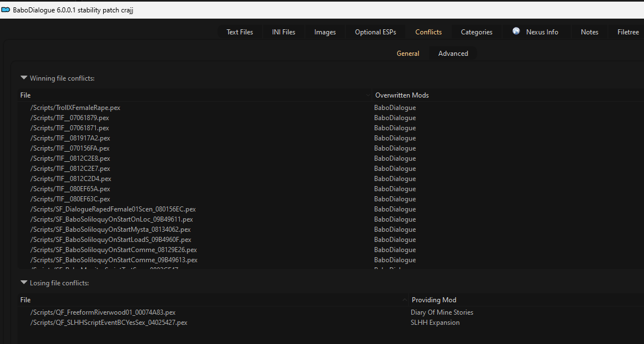
Task: Collapse the Winning file conflicts section
Action: coord(24,78)
